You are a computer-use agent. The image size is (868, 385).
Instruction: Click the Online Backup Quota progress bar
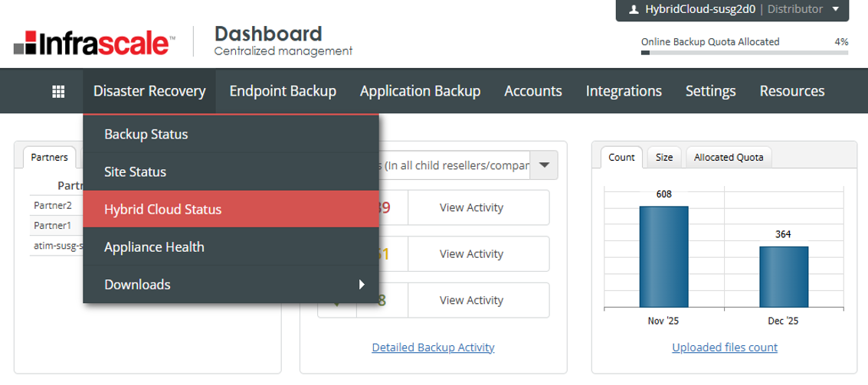point(744,53)
